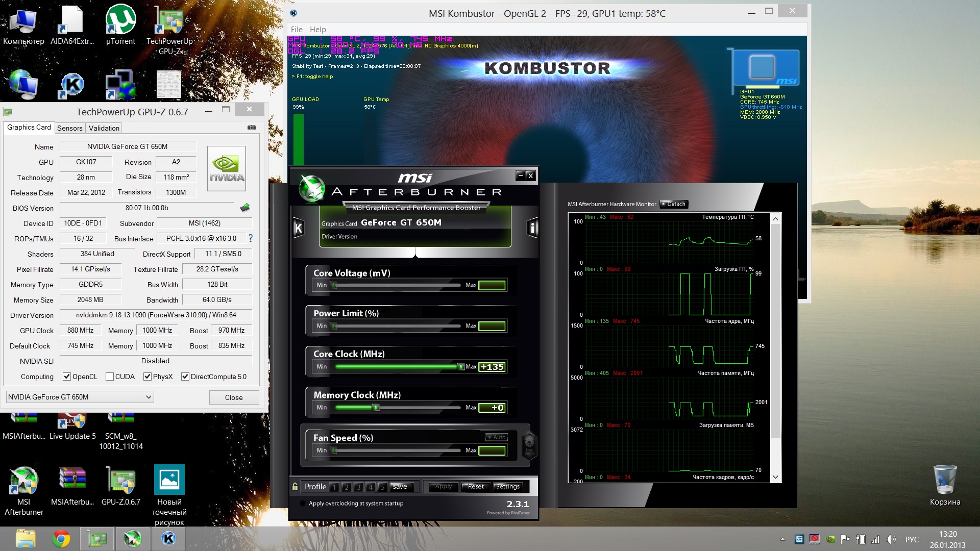Toggle PhysX computing checkbox
980x551 pixels.
(x=148, y=376)
